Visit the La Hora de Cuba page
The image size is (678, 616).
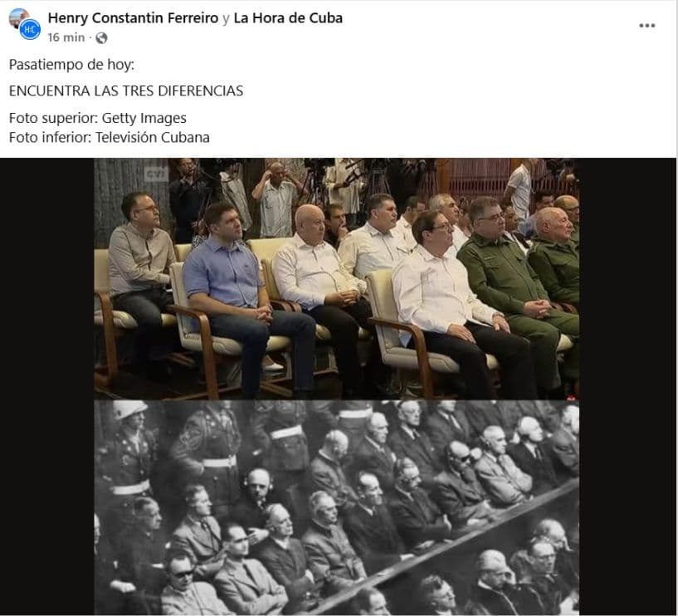click(x=288, y=17)
